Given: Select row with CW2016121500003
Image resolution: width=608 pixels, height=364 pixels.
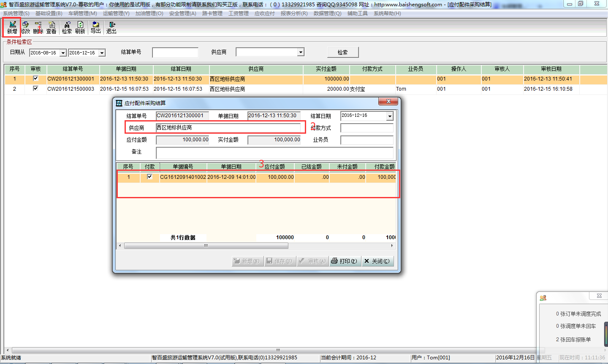Looking at the screenshot, I should 306,89.
